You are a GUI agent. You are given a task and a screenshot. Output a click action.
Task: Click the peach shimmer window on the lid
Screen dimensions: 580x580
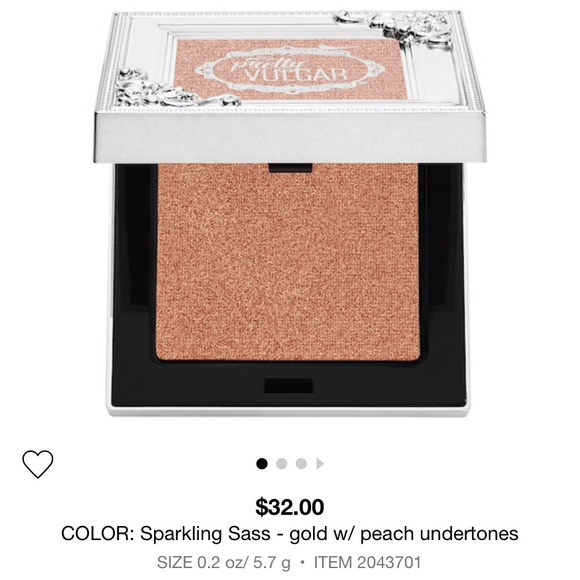pyautogui.click(x=292, y=70)
